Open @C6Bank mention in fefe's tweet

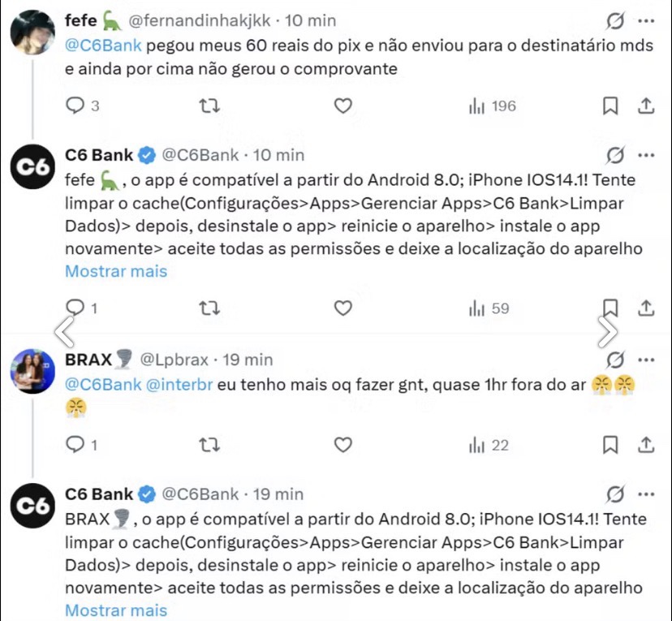point(103,45)
